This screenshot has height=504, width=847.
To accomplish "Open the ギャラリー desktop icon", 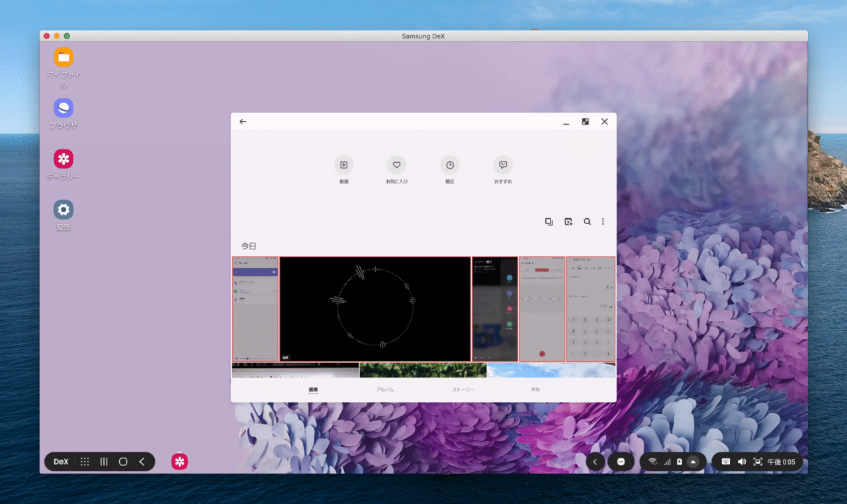I will click(x=64, y=159).
